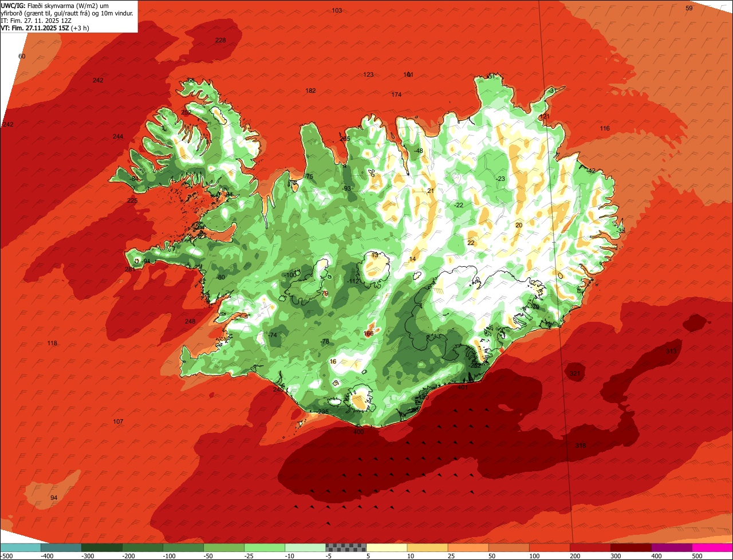Viewport: 733px width, 560px height.
Task: Click the legend swatch between -300 and -200
Action: click(102, 547)
